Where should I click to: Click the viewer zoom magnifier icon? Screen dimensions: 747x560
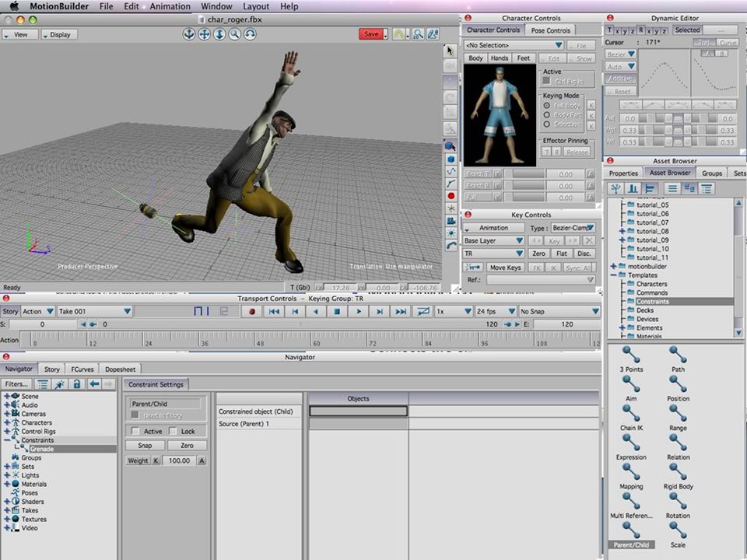[x=234, y=34]
